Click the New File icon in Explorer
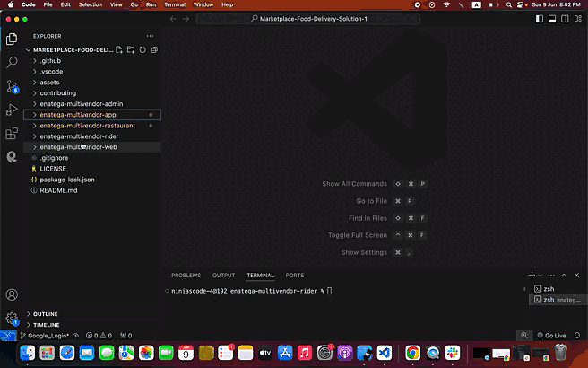588x368 pixels. click(120, 49)
